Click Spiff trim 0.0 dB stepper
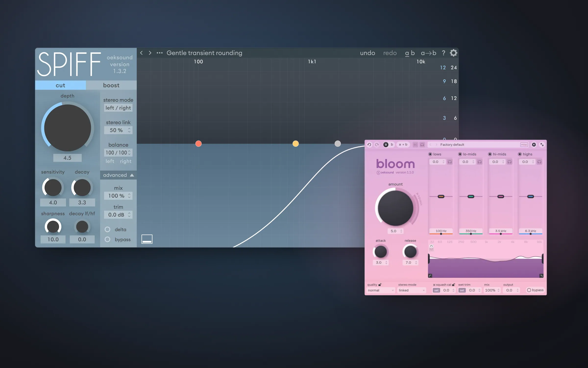This screenshot has width=588, height=368. click(x=129, y=215)
